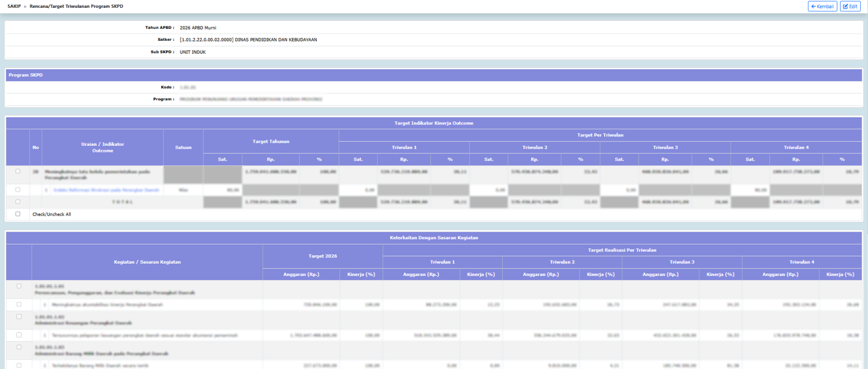Click Uraian / Indikator Outcome column header
This screenshot has height=369, width=868.
[x=103, y=147]
